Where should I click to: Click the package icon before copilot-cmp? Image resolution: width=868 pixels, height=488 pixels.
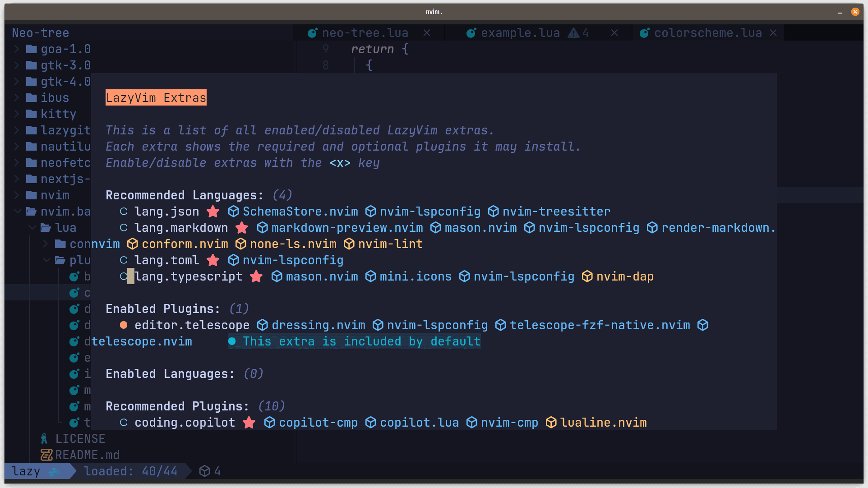269,423
